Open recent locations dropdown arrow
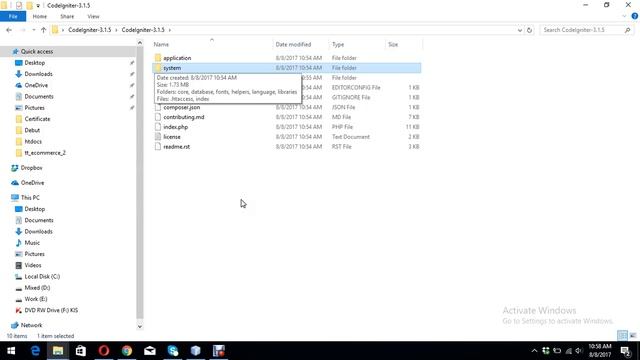Image resolution: width=640 pixels, height=360 pixels. click(34, 30)
